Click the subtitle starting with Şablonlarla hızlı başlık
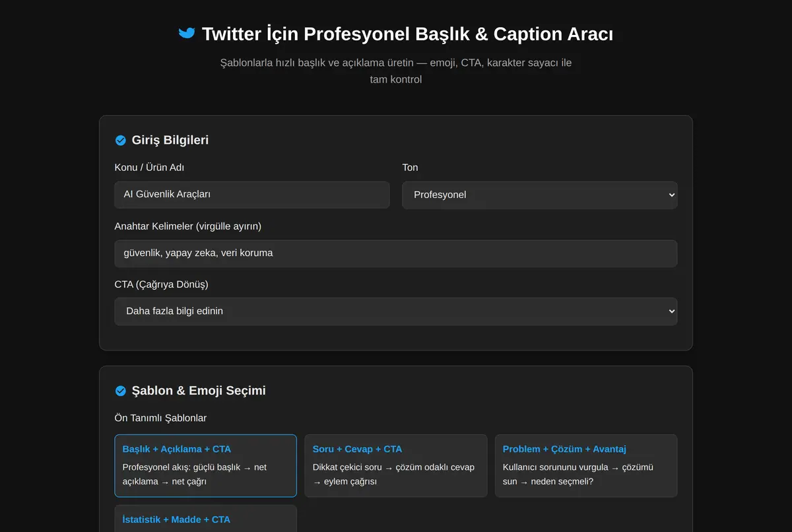Image resolution: width=792 pixels, height=532 pixels. (x=396, y=71)
